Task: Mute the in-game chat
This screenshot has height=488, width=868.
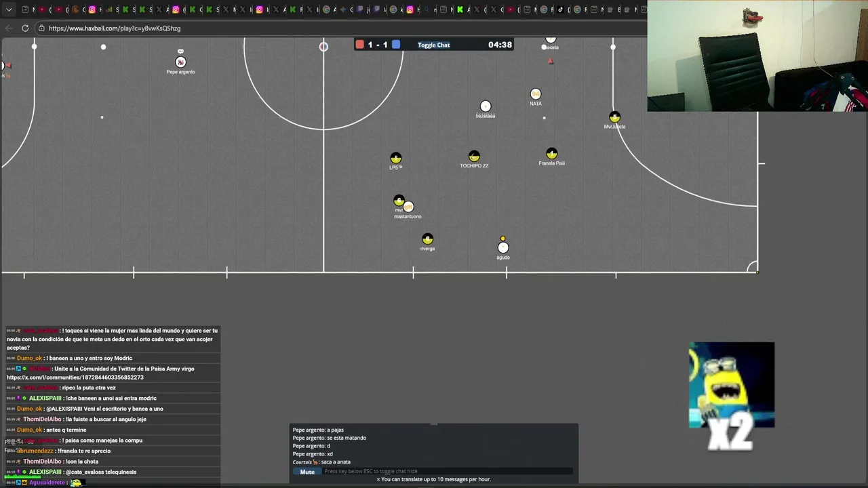Action: [307, 472]
